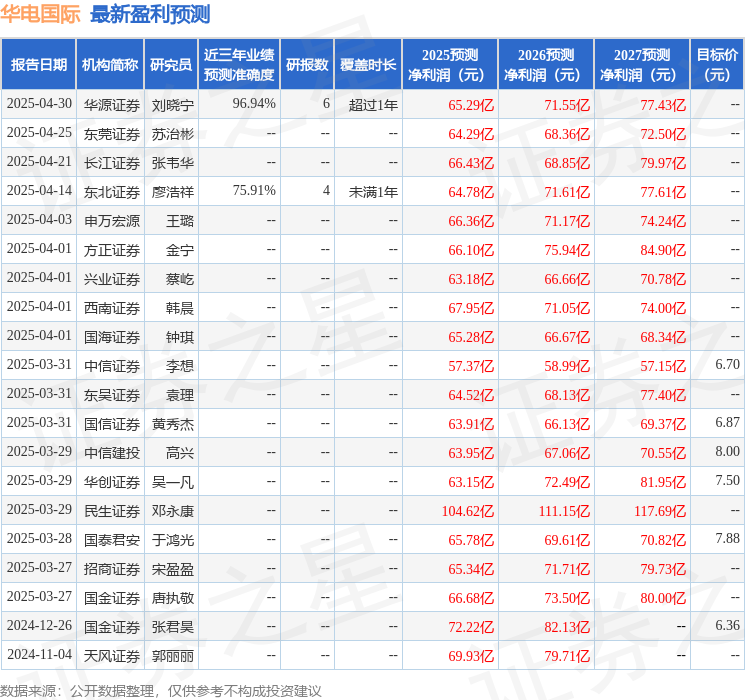Click the 2026预测净利润 column header
745x700 pixels.
[546, 65]
